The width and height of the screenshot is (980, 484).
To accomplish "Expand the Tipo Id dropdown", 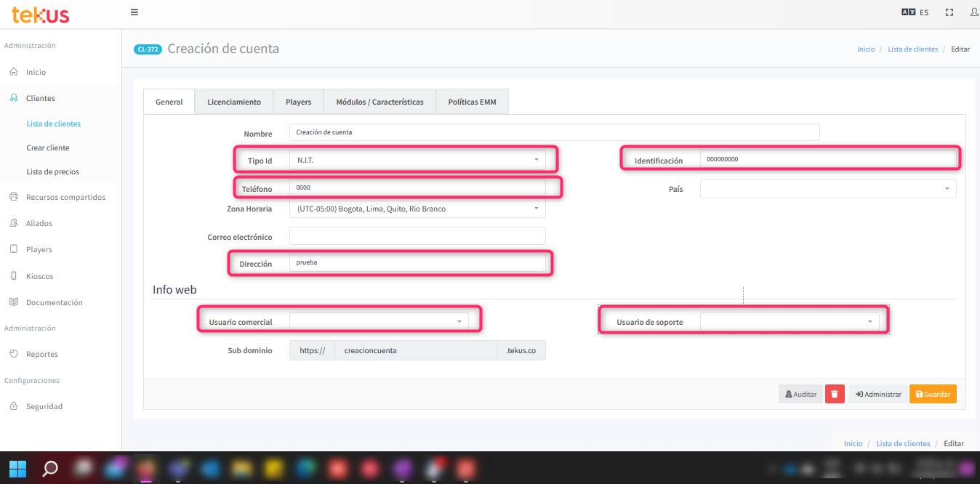I will (x=417, y=159).
